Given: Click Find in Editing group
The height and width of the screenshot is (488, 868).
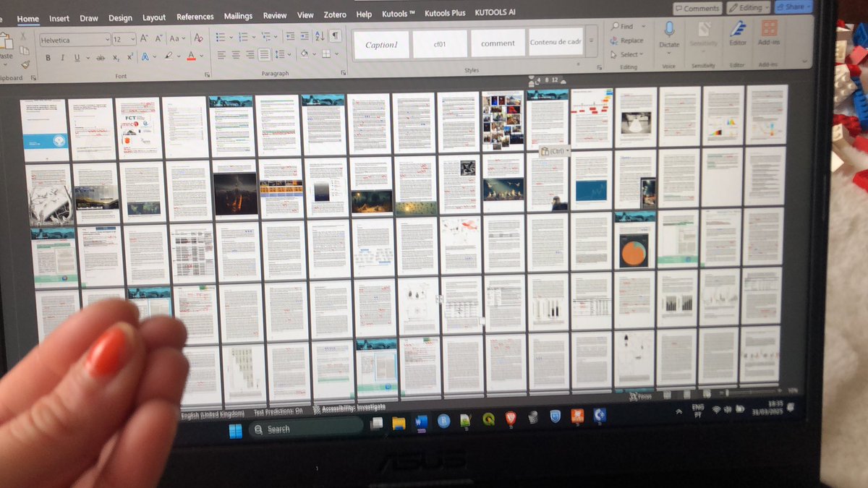Looking at the screenshot, I should [x=622, y=26].
